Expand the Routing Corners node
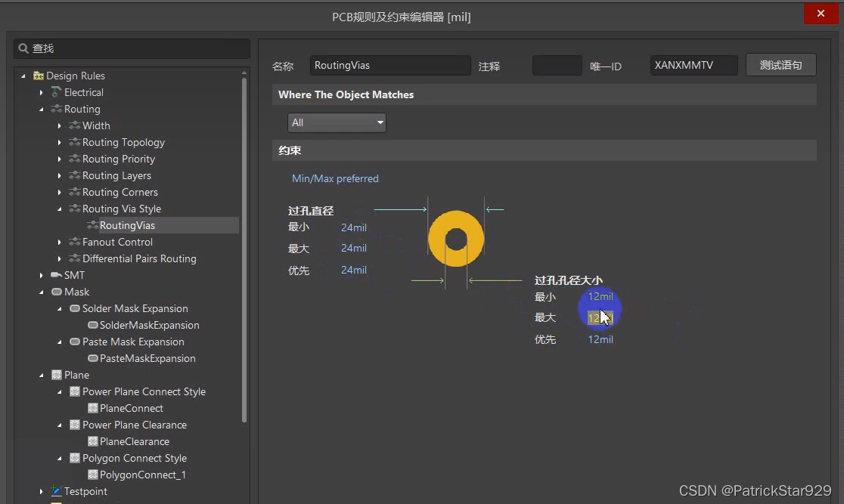This screenshot has height=504, width=844. (59, 193)
